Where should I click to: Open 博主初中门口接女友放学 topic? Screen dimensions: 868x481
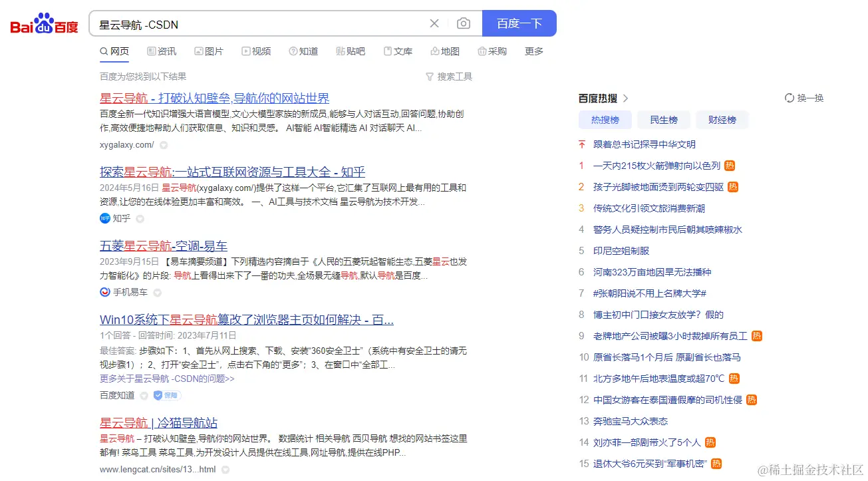(x=658, y=315)
